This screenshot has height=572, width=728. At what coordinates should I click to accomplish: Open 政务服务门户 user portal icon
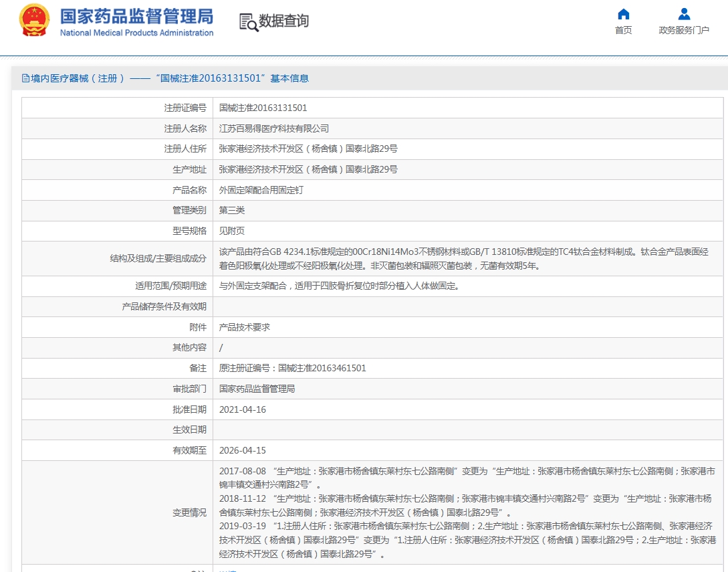click(684, 14)
